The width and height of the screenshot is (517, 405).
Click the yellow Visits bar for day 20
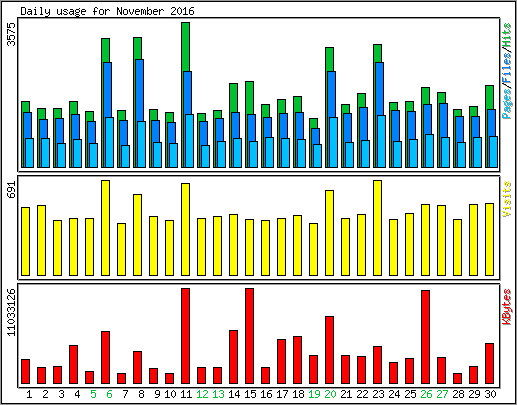click(x=330, y=233)
